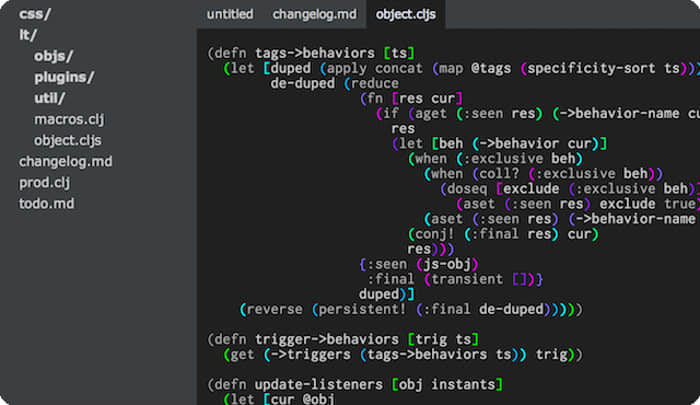This screenshot has width=700, height=405.
Task: Select the object.cljs tab
Action: pyautogui.click(x=405, y=14)
